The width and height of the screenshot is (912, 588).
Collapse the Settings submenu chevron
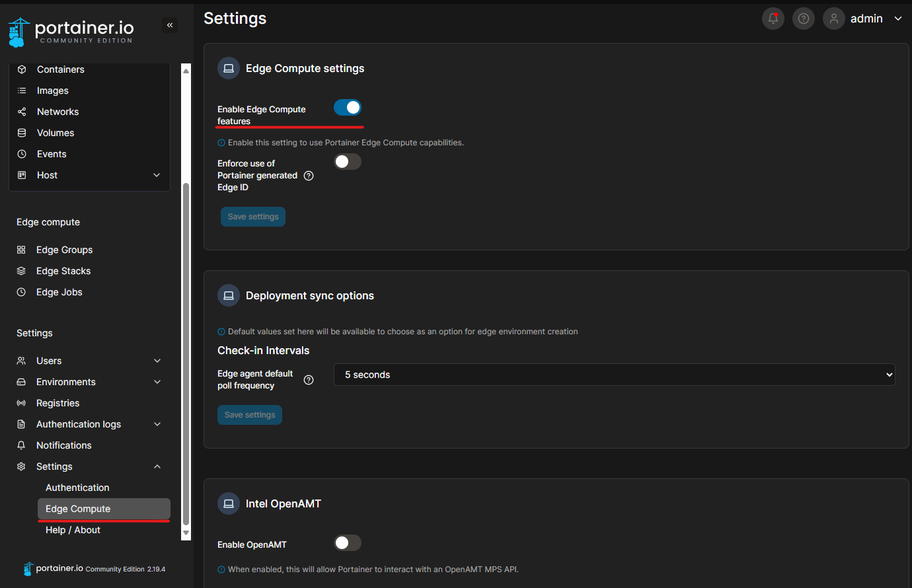click(157, 466)
